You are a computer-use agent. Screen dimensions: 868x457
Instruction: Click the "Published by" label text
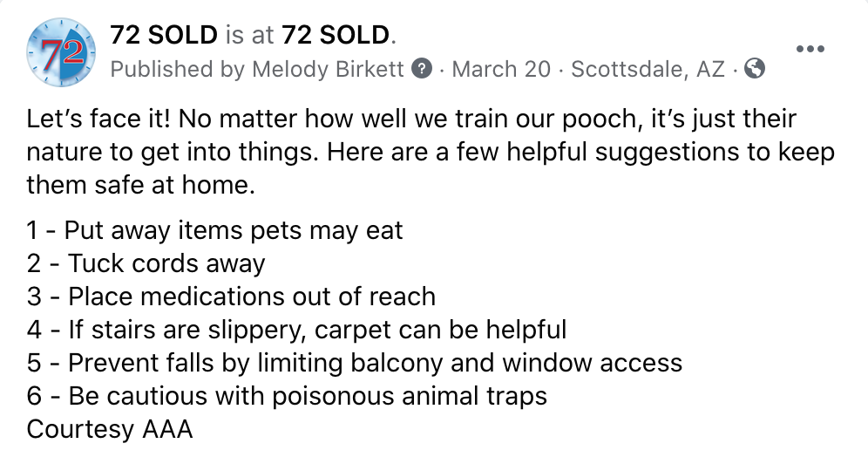[178, 70]
